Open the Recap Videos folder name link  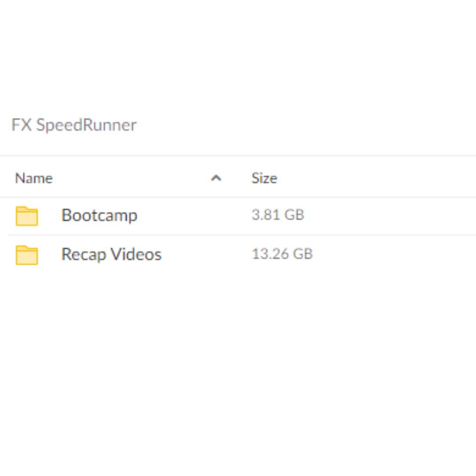point(111,254)
